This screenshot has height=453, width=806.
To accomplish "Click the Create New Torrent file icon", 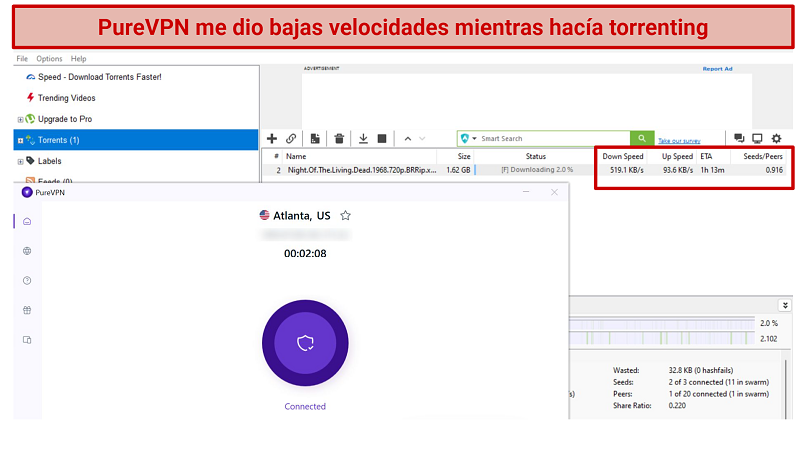I will click(315, 138).
